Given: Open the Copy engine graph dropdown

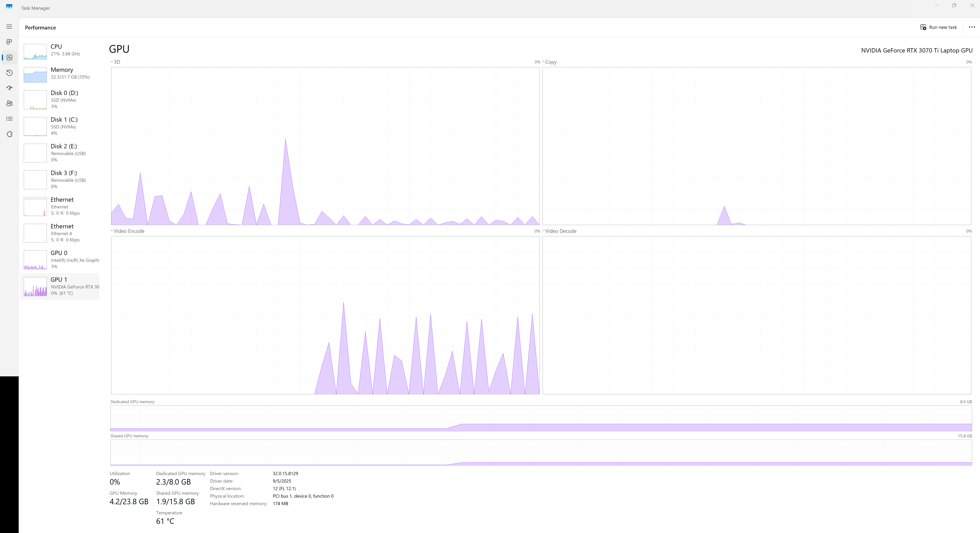Looking at the screenshot, I should [549, 62].
